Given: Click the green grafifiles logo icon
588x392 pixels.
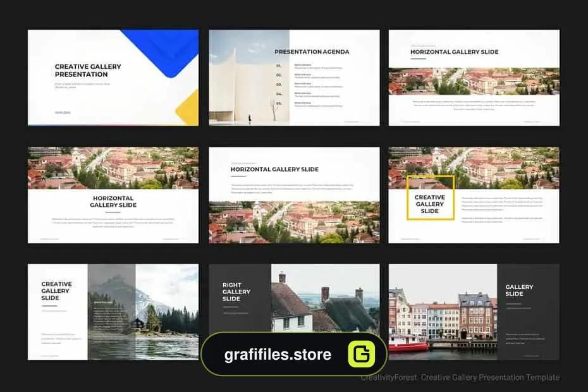Looking at the screenshot, I should click(x=362, y=353).
